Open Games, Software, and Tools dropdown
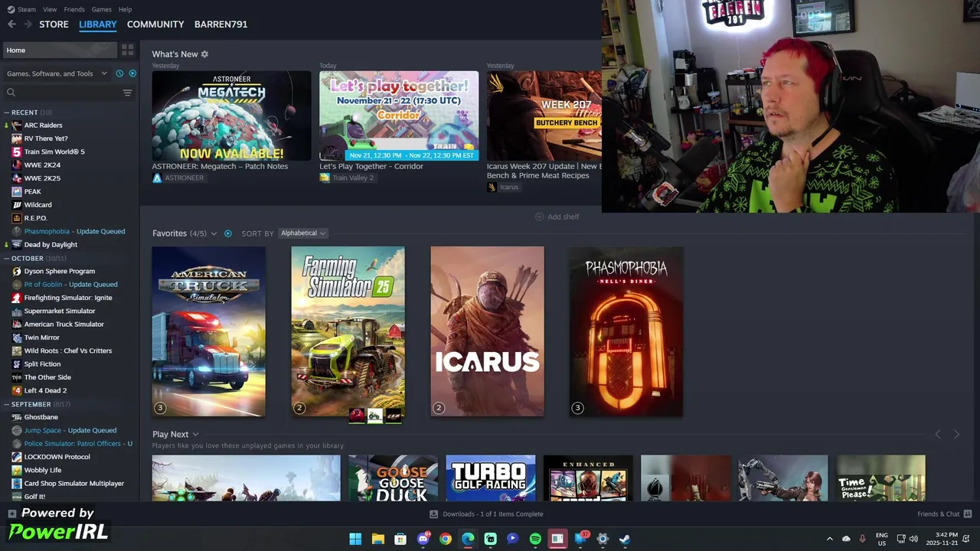The height and width of the screenshot is (551, 980). [x=57, y=73]
